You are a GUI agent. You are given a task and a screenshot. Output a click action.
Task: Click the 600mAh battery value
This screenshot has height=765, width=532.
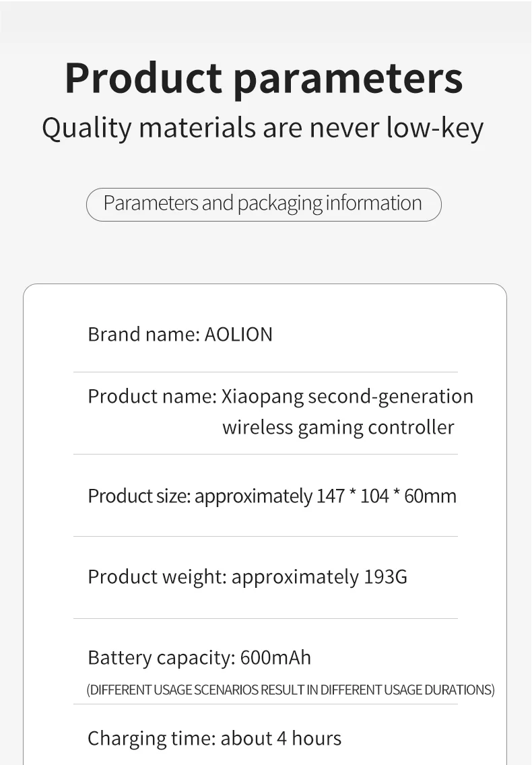pos(275,657)
